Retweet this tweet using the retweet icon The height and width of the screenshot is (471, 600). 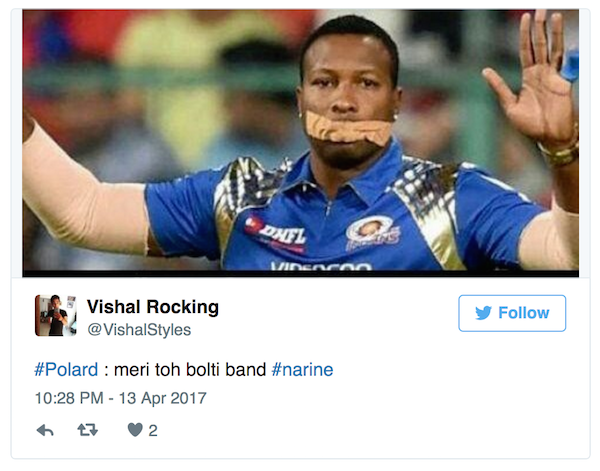click(87, 430)
